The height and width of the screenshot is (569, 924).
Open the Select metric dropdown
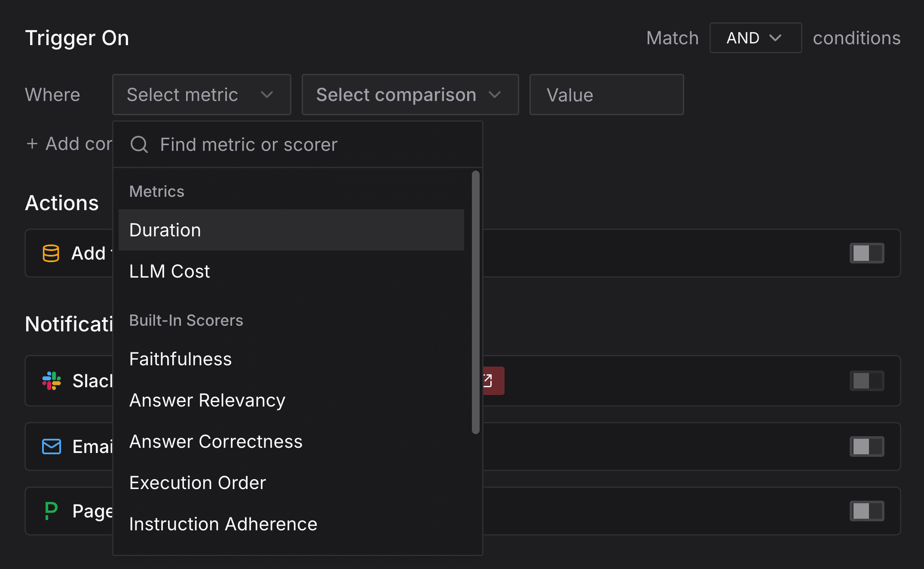(201, 95)
